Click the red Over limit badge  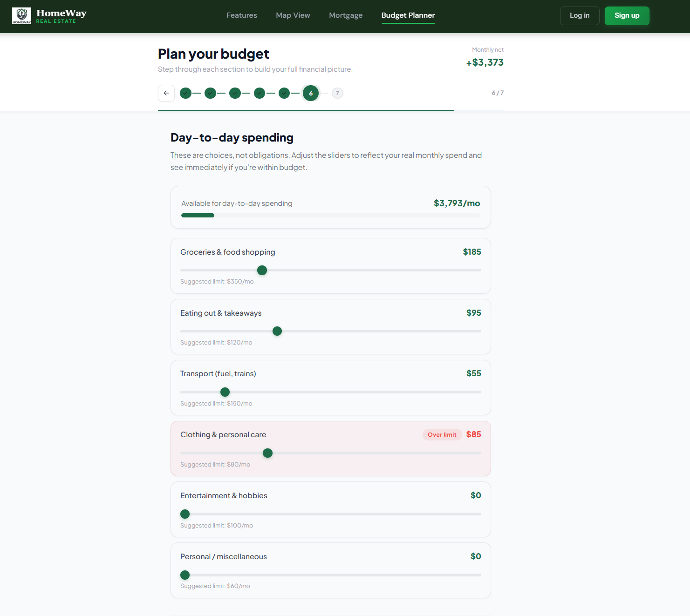(442, 434)
